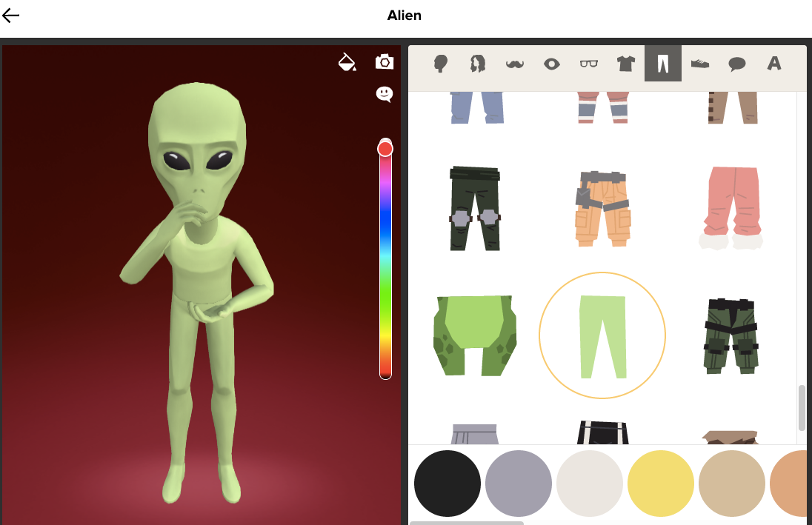The image size is (812, 525).
Task: Click the color swatches horizontal scrollbar
Action: pos(467,523)
